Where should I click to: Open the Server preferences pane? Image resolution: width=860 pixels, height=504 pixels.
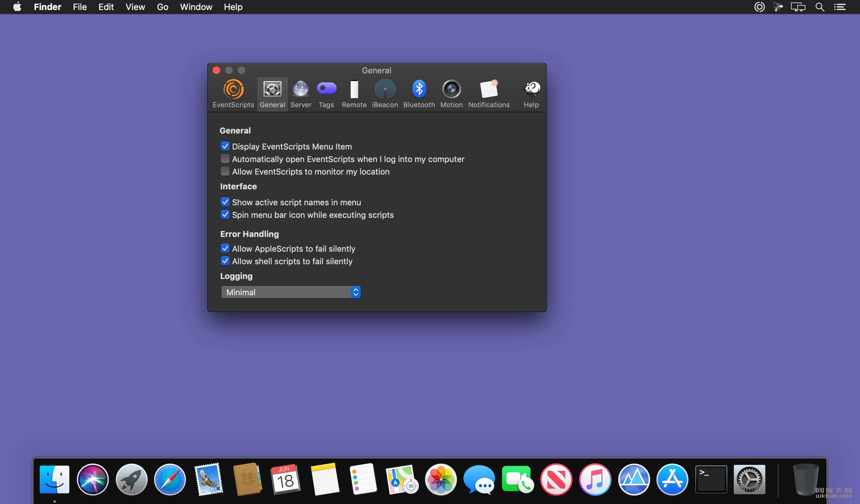[x=301, y=94]
